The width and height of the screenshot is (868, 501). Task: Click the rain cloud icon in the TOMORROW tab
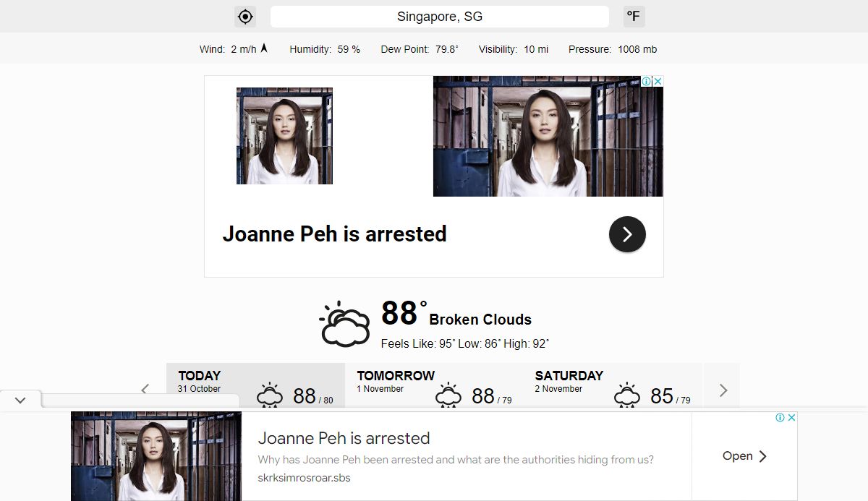click(x=448, y=395)
